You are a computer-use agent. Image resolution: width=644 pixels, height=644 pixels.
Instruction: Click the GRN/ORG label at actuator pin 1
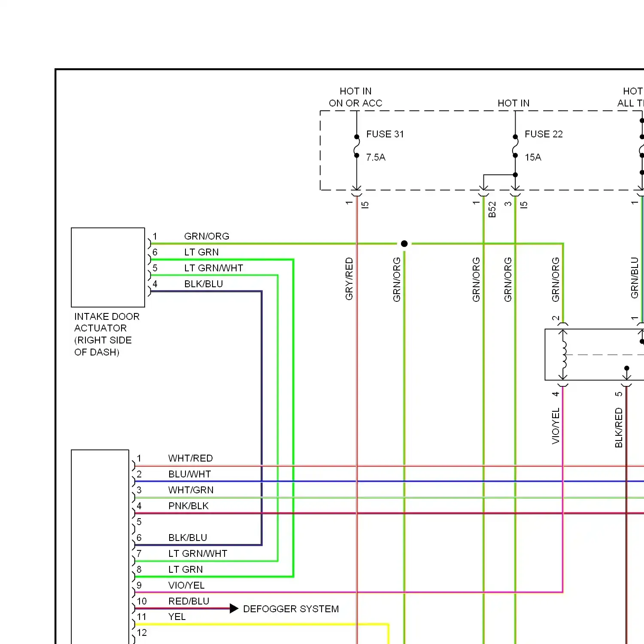click(x=207, y=236)
